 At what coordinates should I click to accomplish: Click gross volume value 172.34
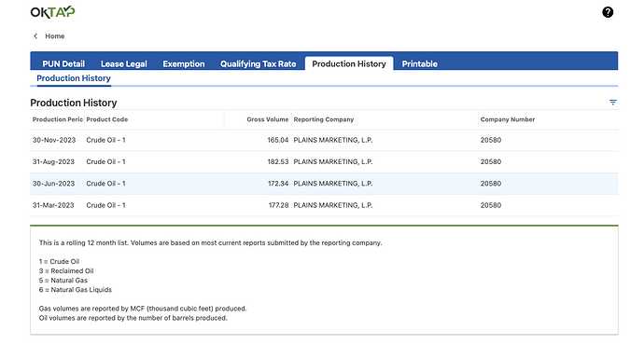pos(278,184)
